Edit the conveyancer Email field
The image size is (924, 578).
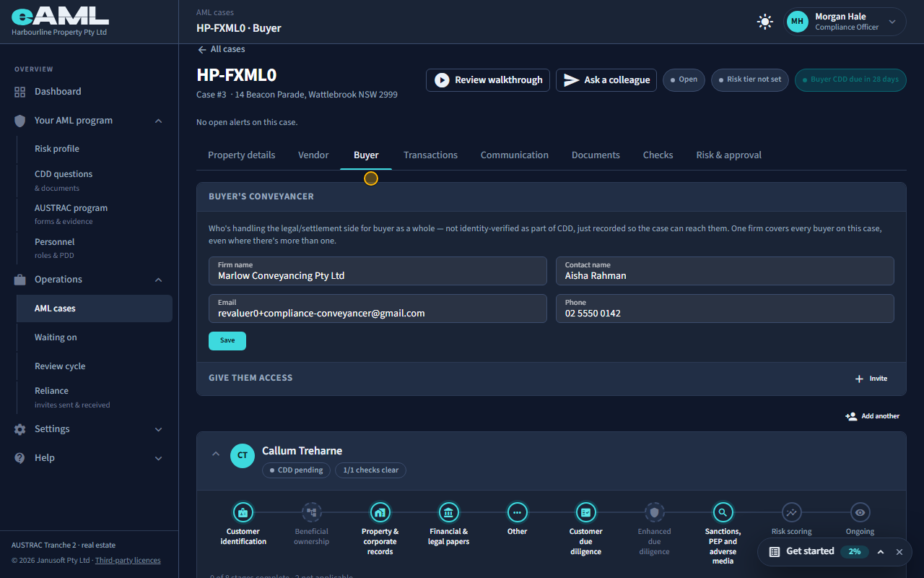click(378, 309)
